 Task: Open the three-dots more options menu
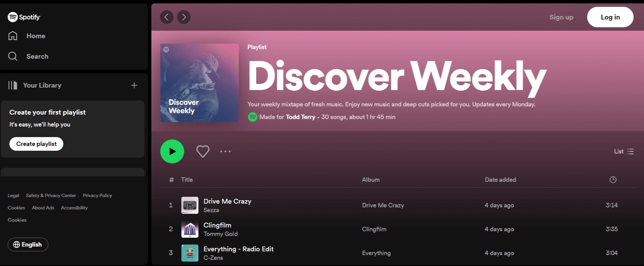click(225, 151)
